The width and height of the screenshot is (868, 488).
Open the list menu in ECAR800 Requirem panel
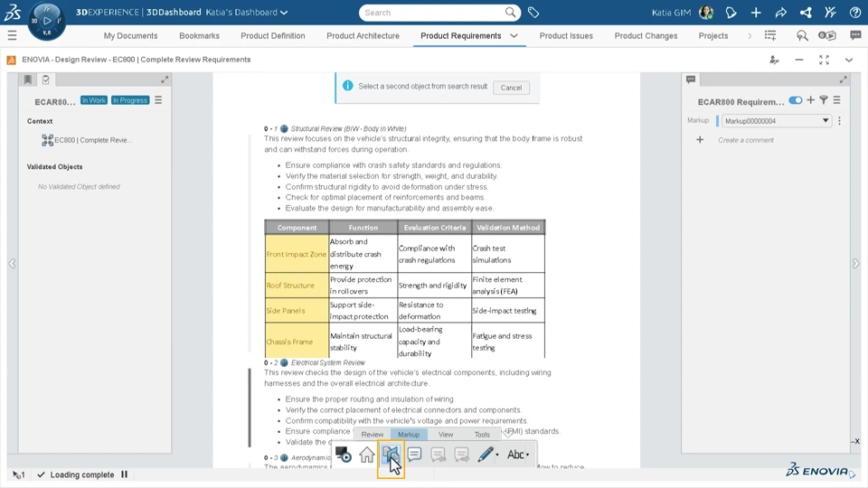coord(837,100)
